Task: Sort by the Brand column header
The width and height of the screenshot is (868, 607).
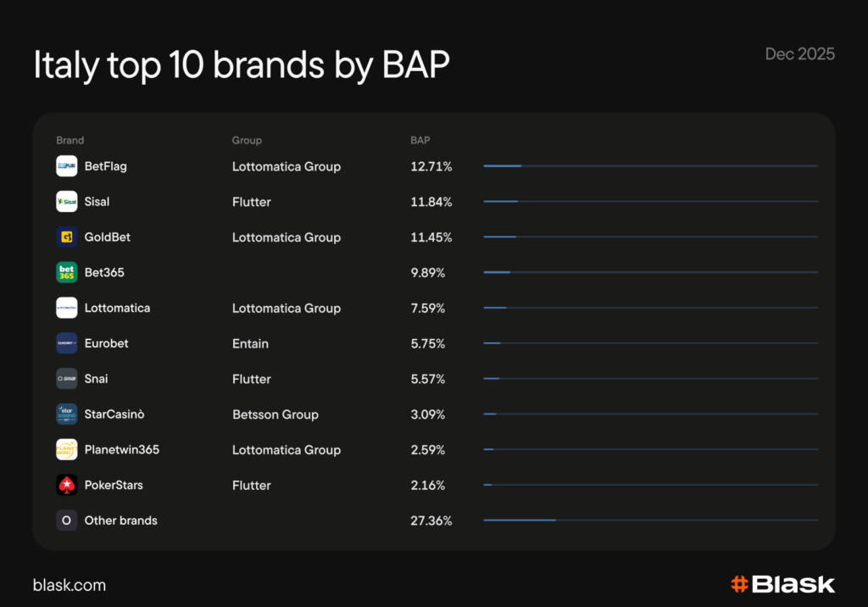Action: pyautogui.click(x=70, y=141)
